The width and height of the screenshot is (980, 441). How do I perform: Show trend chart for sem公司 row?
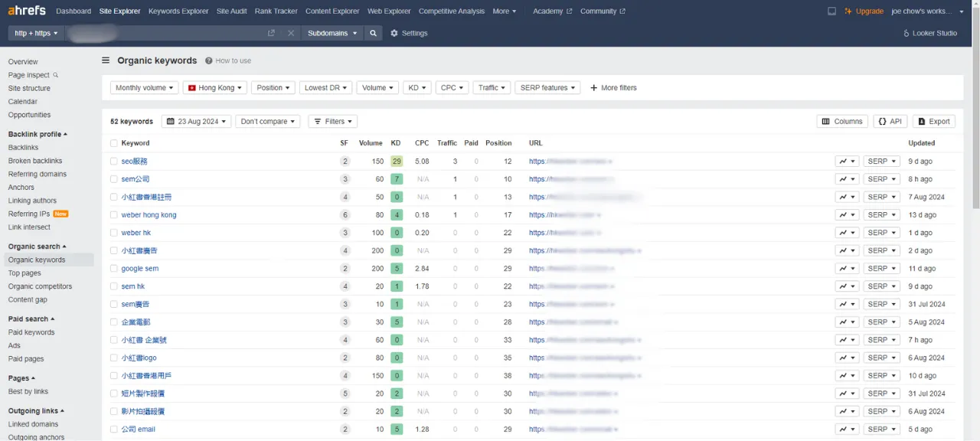click(x=847, y=179)
